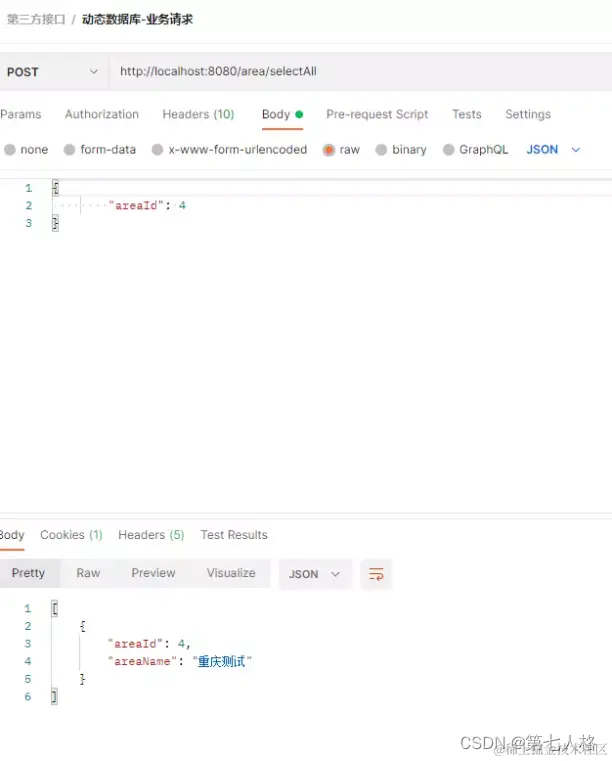Click the request URL field with localhost:8080/area/selectAll
Viewport: 612px width, 761px height.
tap(360, 71)
